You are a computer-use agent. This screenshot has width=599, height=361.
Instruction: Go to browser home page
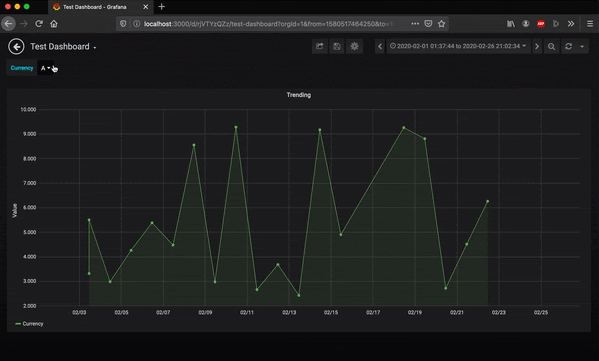[54, 24]
